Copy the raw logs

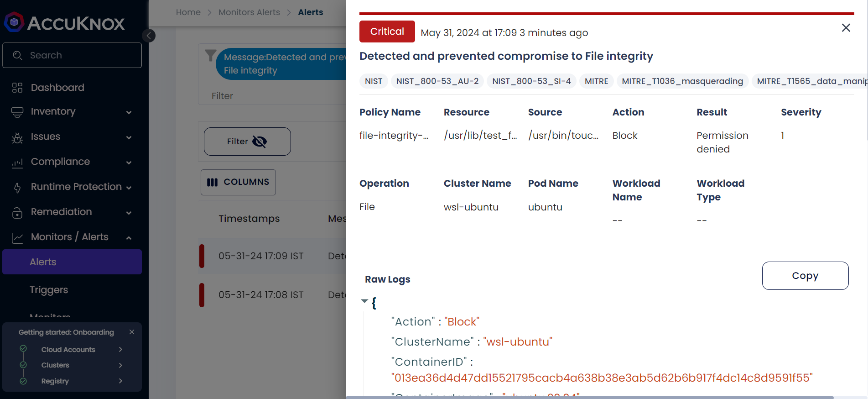point(805,276)
